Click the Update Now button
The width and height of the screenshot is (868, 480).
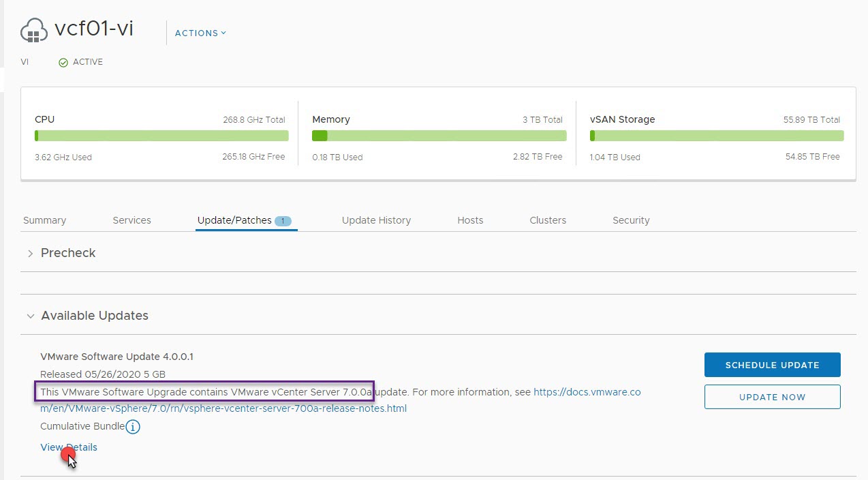[772, 397]
